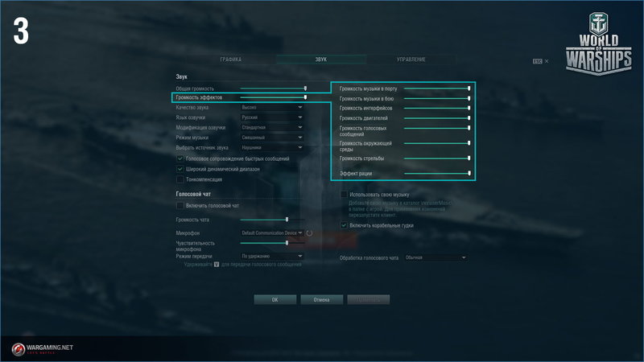The width and height of the screenshot is (644, 362).
Task: Click the Громкость стрельбы slider
Action: click(437, 158)
